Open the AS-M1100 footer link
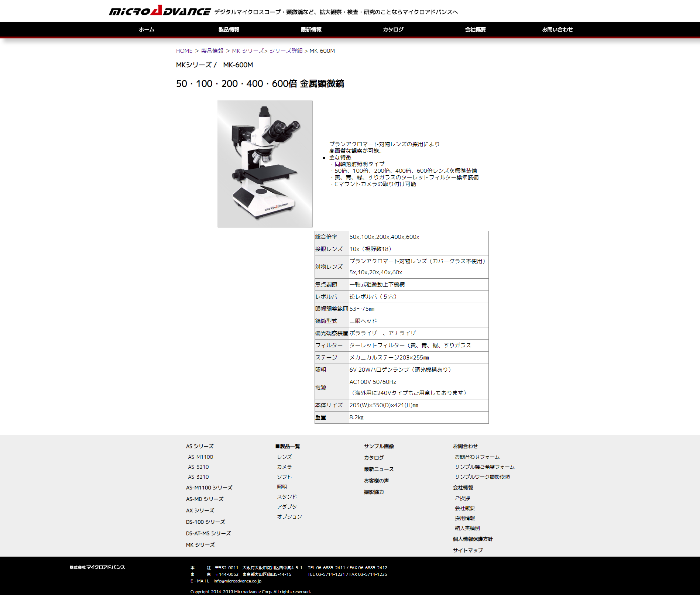This screenshot has width=700, height=595. point(200,457)
